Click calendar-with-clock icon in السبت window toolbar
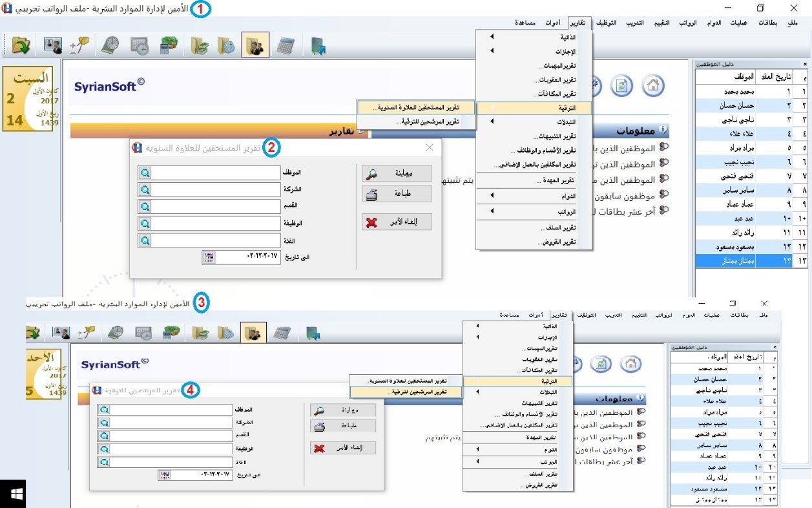This screenshot has width=812, height=508. [x=140, y=45]
